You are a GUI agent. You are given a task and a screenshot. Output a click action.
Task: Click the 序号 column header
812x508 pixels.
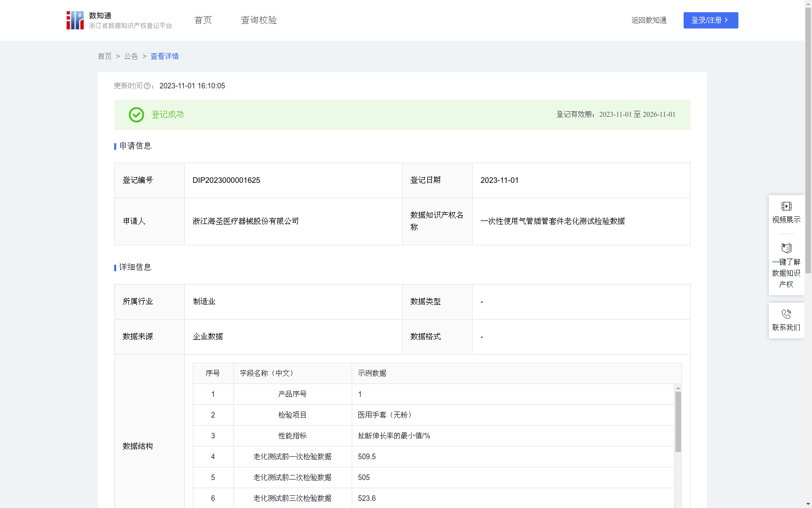pyautogui.click(x=213, y=373)
